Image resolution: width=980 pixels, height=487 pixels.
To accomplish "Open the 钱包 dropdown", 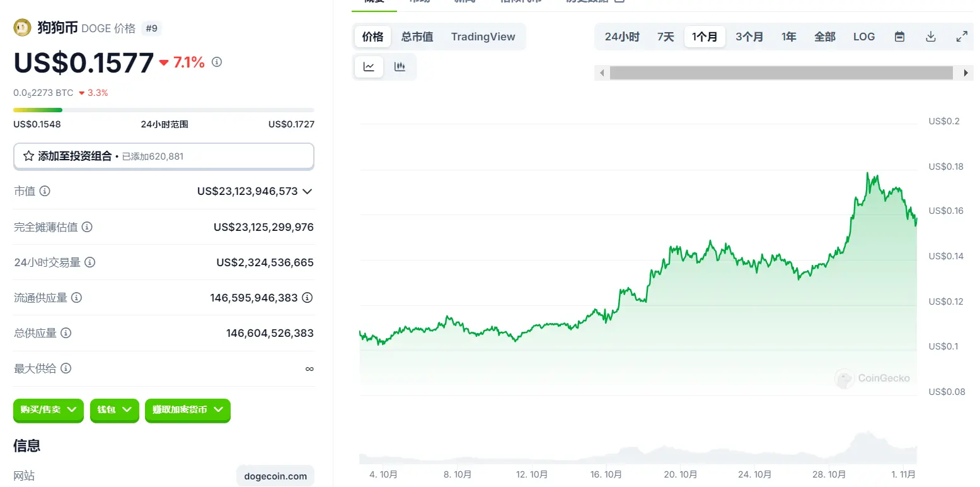I will coord(114,409).
